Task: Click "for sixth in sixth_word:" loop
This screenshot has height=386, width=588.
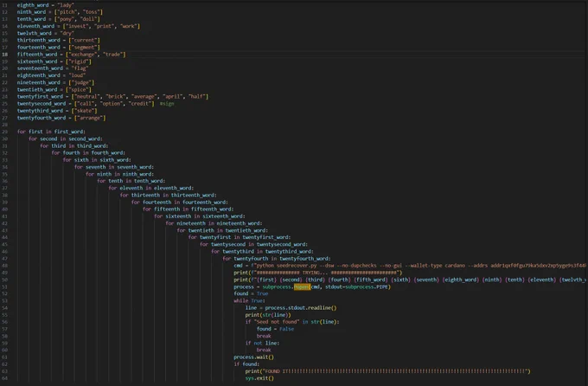Action: tap(97, 160)
